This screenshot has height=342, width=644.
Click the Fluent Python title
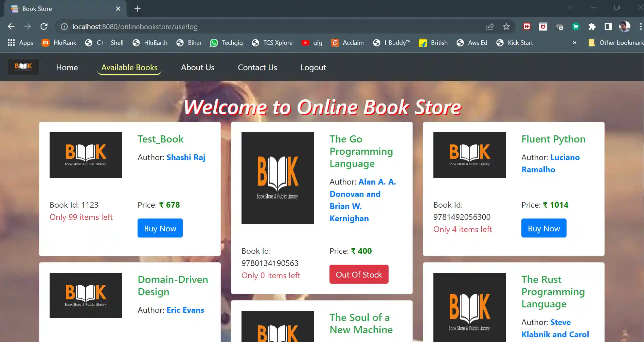[554, 139]
